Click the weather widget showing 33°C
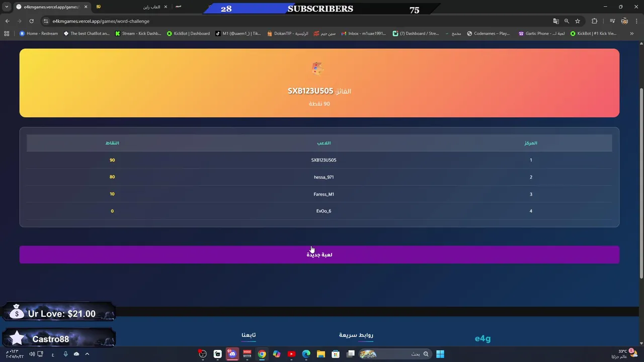644x362 pixels. 624,354
